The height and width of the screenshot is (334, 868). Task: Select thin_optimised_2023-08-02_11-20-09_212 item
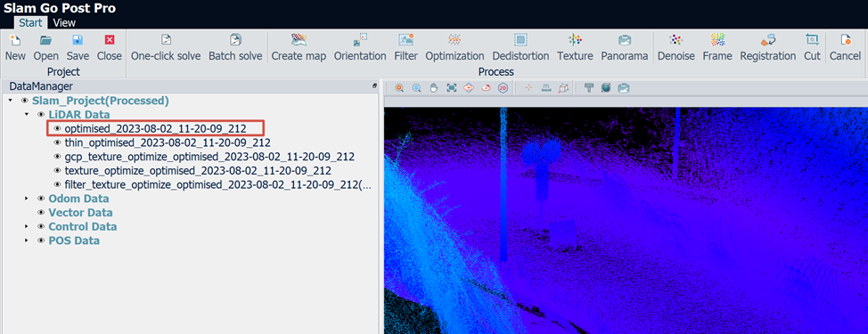tap(168, 143)
